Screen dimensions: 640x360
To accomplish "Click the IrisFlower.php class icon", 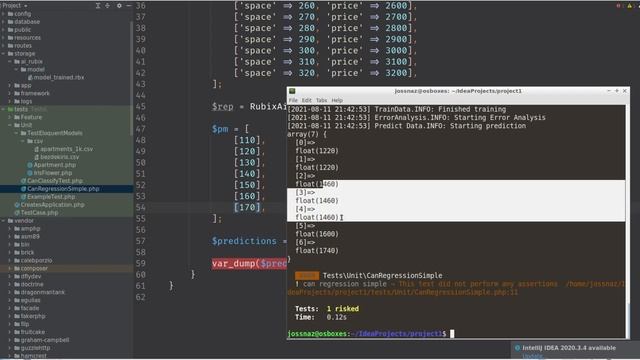I will 30,173.
